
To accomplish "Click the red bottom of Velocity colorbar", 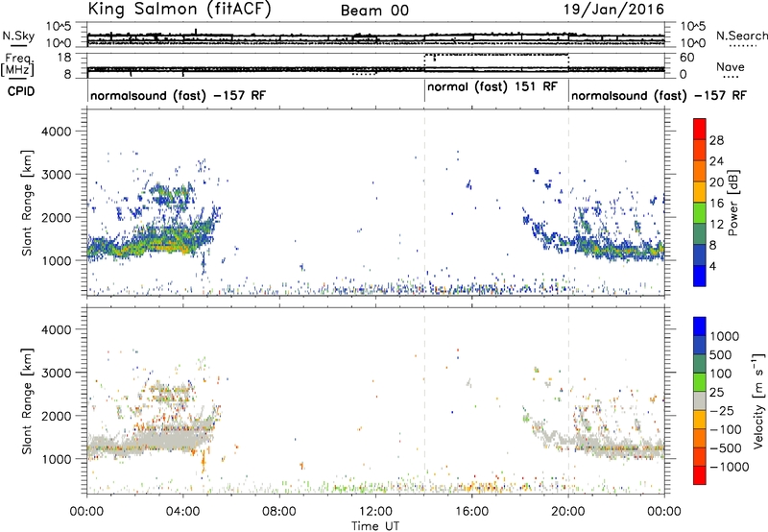I will pyautogui.click(x=700, y=475).
